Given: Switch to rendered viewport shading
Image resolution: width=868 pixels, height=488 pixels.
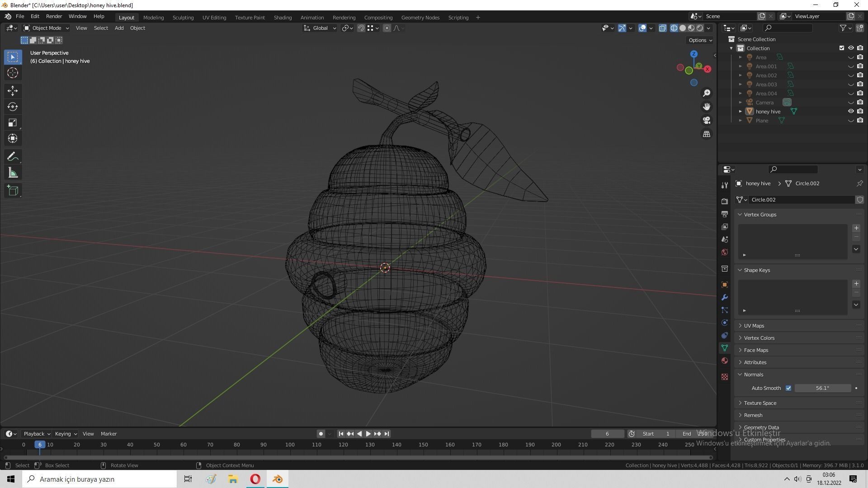Looking at the screenshot, I should [x=700, y=28].
